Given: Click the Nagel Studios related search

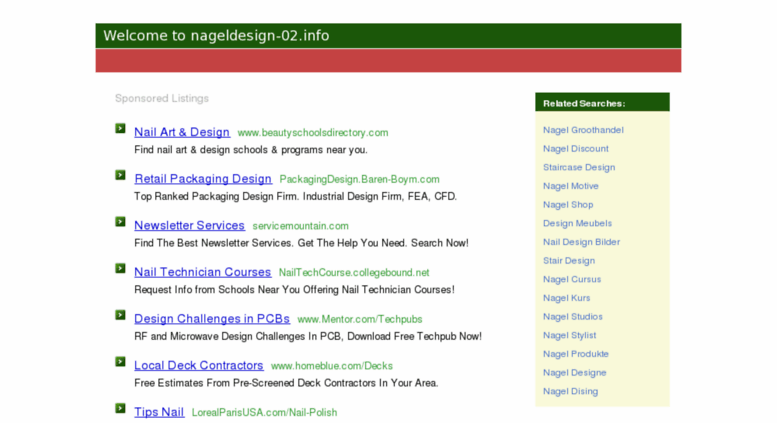Looking at the screenshot, I should coord(572,317).
